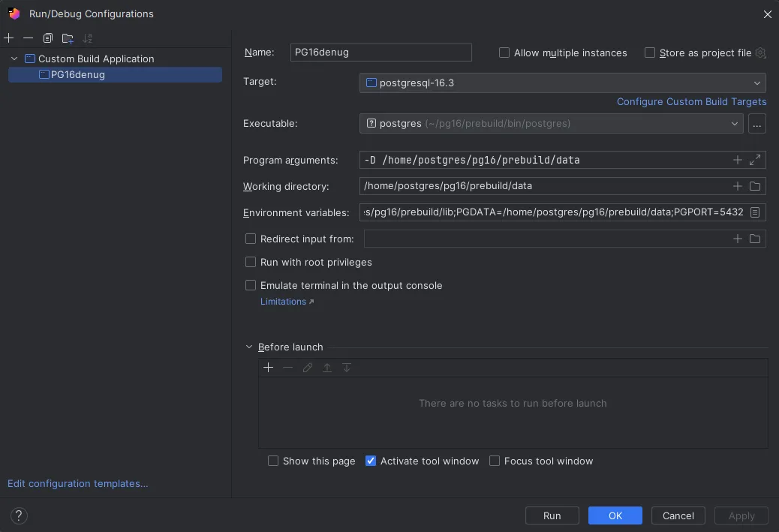Edit Environment variables in dialog
This screenshot has width=779, height=532.
pos(755,212)
